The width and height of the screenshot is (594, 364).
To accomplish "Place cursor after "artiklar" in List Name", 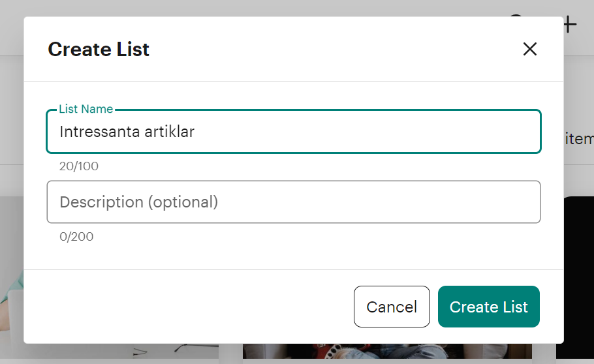I will [195, 132].
